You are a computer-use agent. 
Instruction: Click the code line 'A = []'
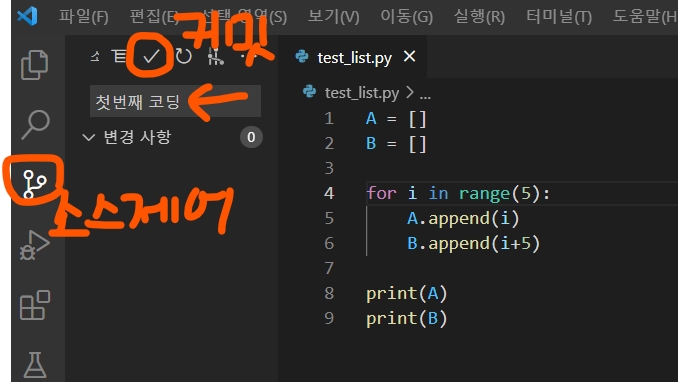(x=396, y=119)
